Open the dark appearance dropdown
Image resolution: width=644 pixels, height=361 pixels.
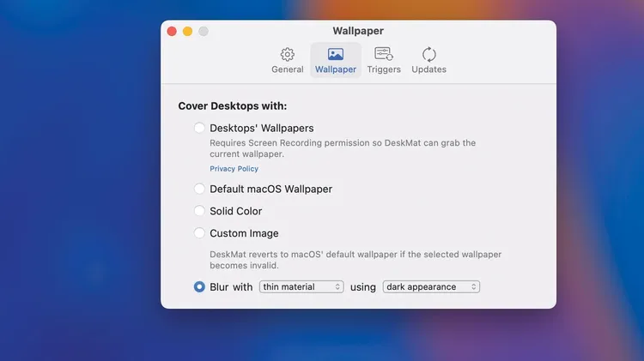(431, 286)
